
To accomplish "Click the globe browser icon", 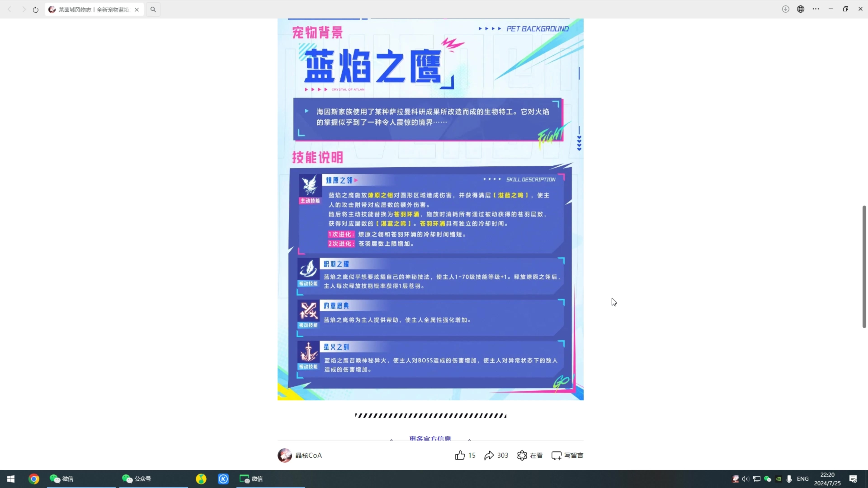I will (x=801, y=9).
